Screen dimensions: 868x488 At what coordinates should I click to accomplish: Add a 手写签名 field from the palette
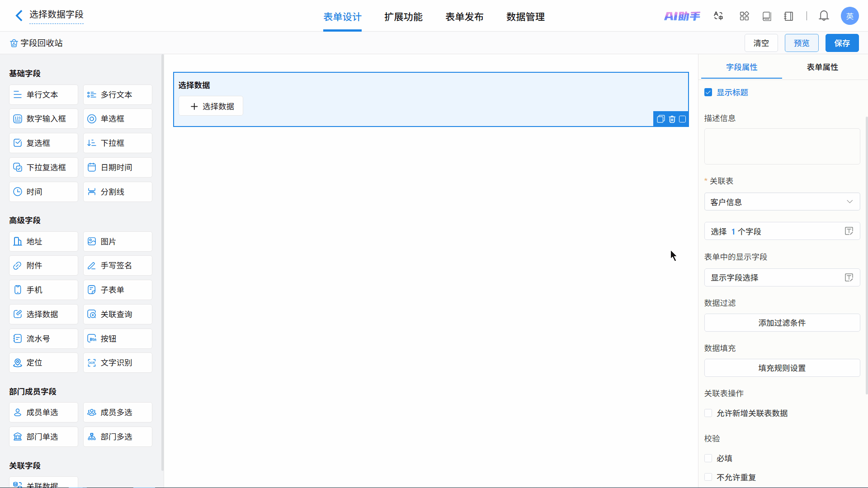point(118,266)
